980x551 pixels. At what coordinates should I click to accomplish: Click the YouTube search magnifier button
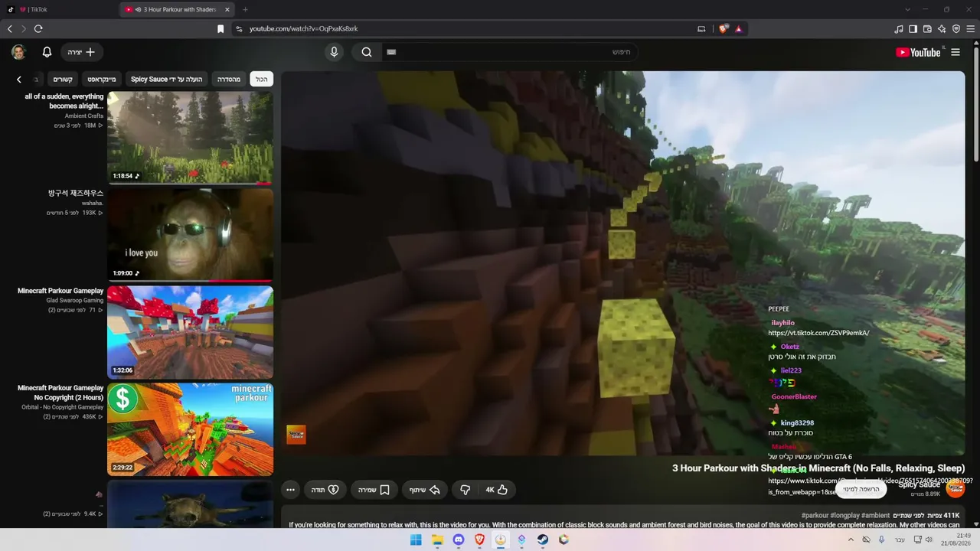click(x=367, y=52)
